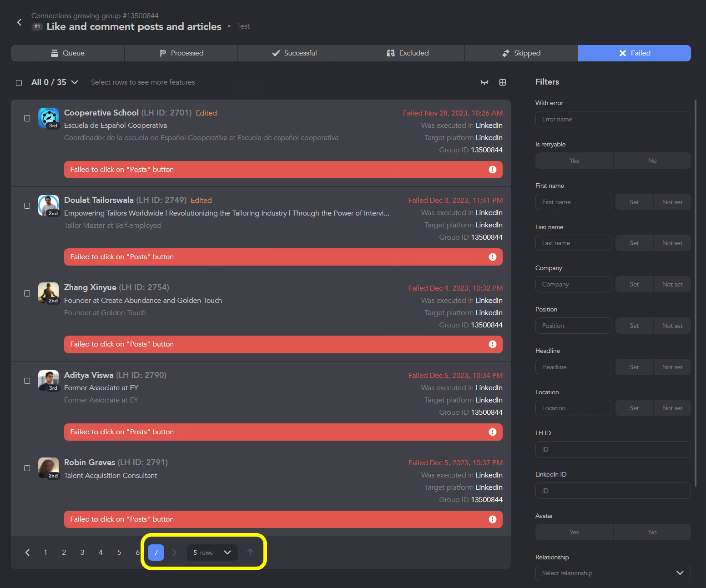This screenshot has width=706, height=588.
Task: Click the back arrow beside the campaign title
Action: 19,22
